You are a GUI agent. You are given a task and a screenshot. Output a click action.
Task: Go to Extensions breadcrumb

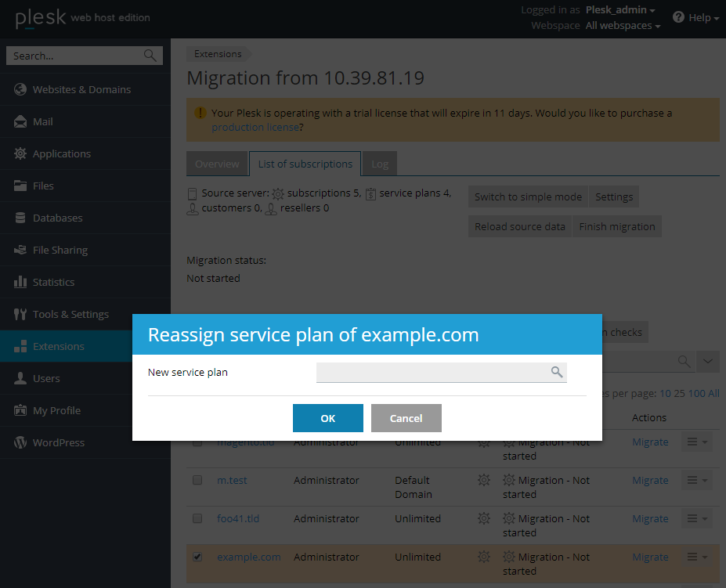pyautogui.click(x=218, y=54)
